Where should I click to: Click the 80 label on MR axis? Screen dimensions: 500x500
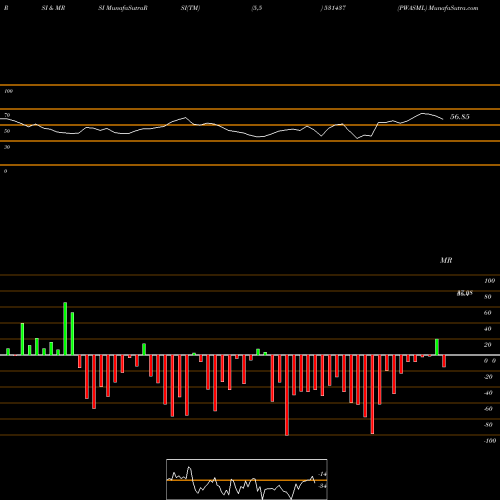click(488, 297)
